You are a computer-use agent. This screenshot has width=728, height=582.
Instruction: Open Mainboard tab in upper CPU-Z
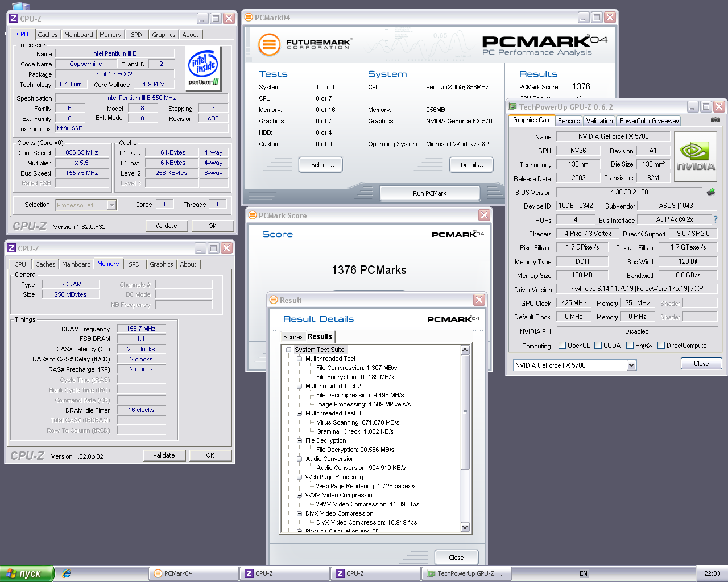point(78,35)
